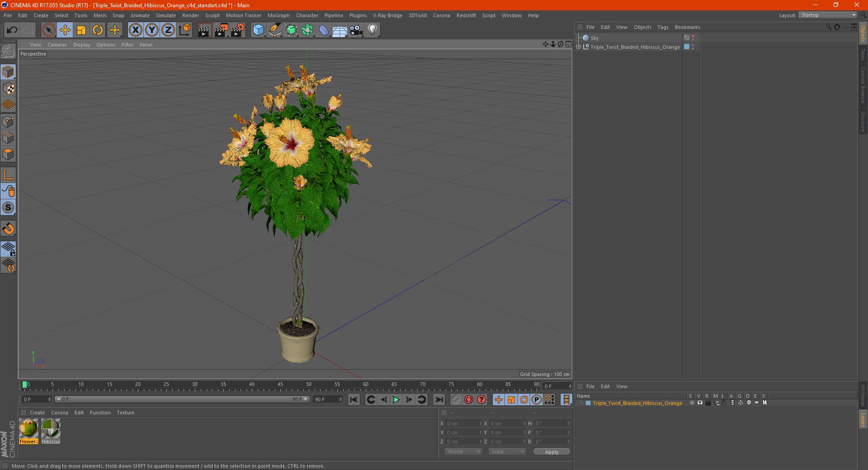Click the Axis L-shaped icon
This screenshot has height=470, width=868.
[8, 175]
